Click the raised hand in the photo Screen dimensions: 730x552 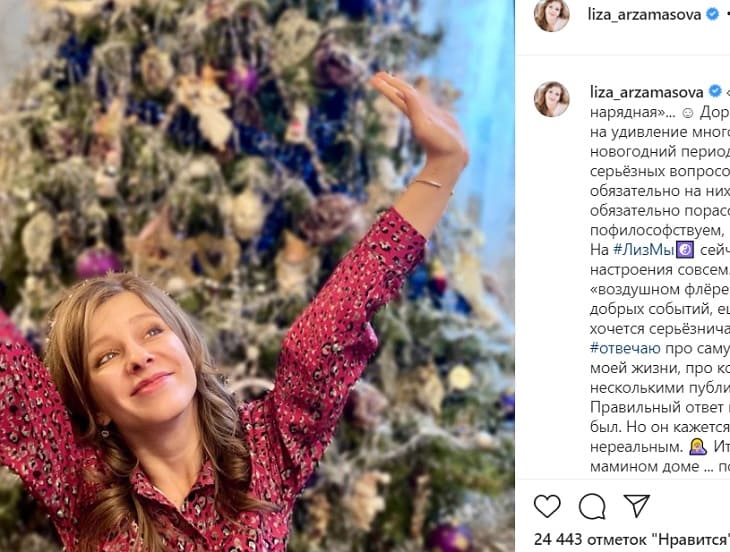coord(422,112)
